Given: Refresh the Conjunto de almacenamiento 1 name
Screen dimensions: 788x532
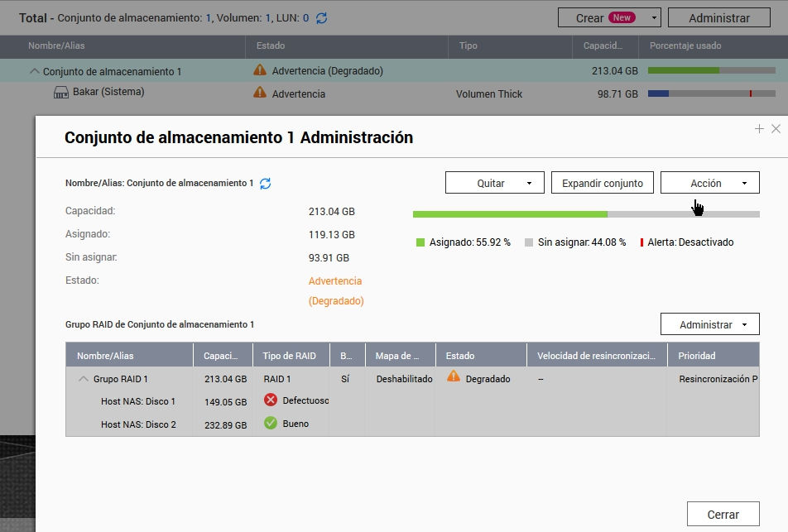Looking at the screenshot, I should (266, 183).
